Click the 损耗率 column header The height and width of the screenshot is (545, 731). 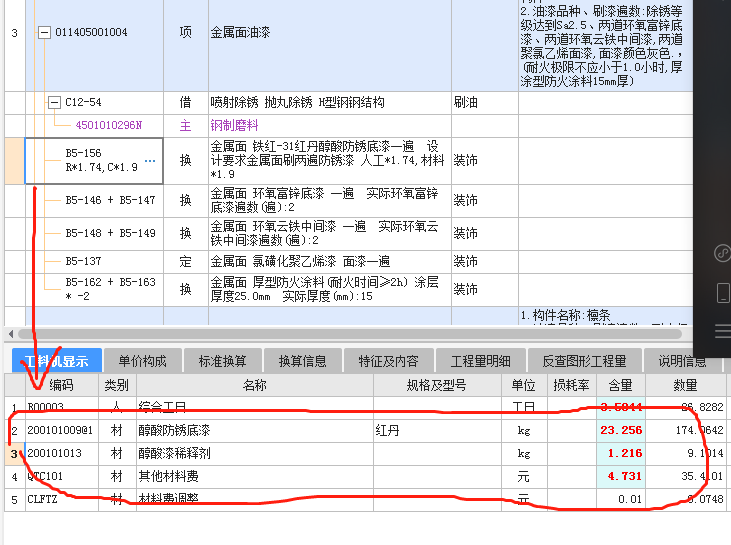click(x=572, y=385)
